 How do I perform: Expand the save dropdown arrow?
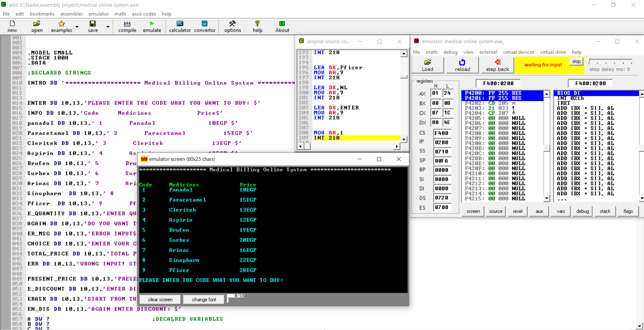[108, 27]
